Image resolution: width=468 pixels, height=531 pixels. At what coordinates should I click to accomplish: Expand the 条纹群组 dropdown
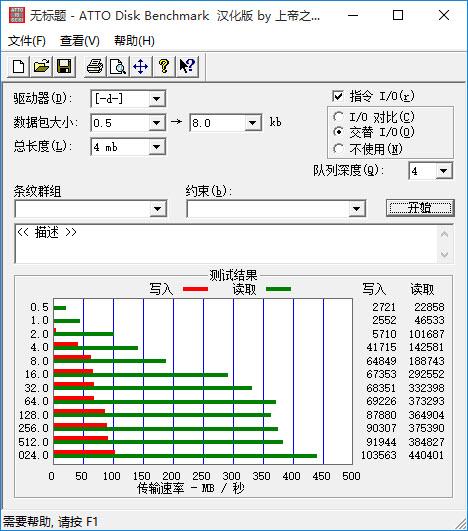[157, 209]
